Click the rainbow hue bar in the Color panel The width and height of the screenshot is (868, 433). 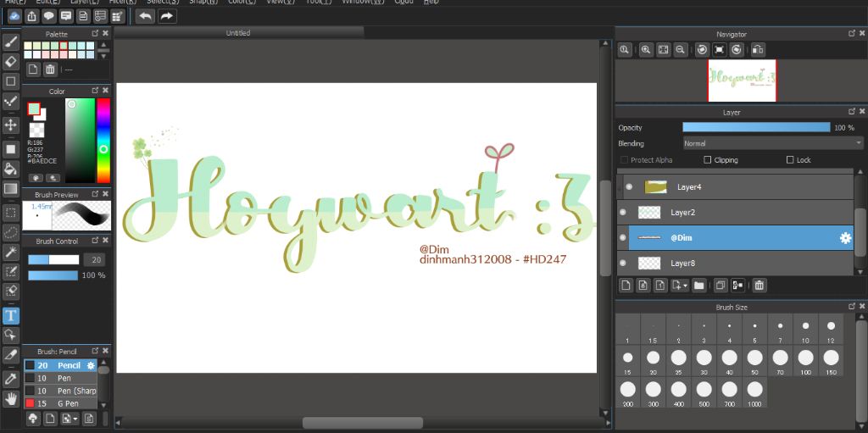(103, 141)
